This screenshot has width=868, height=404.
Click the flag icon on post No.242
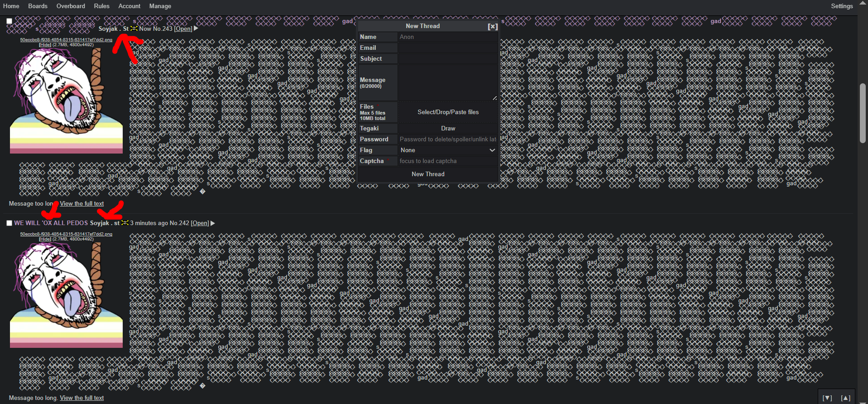[125, 223]
